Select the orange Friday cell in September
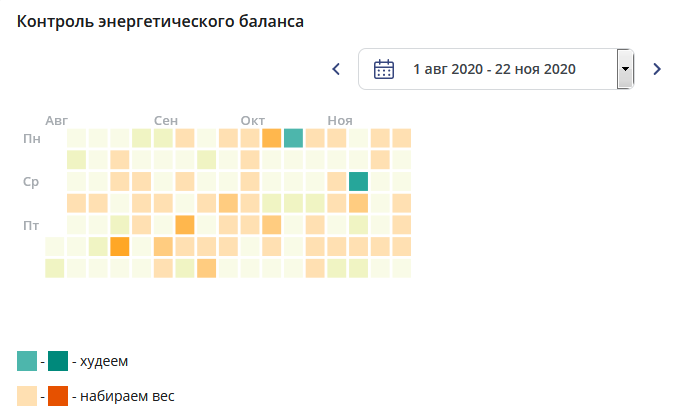The width and height of the screenshot is (679, 417). point(185,225)
